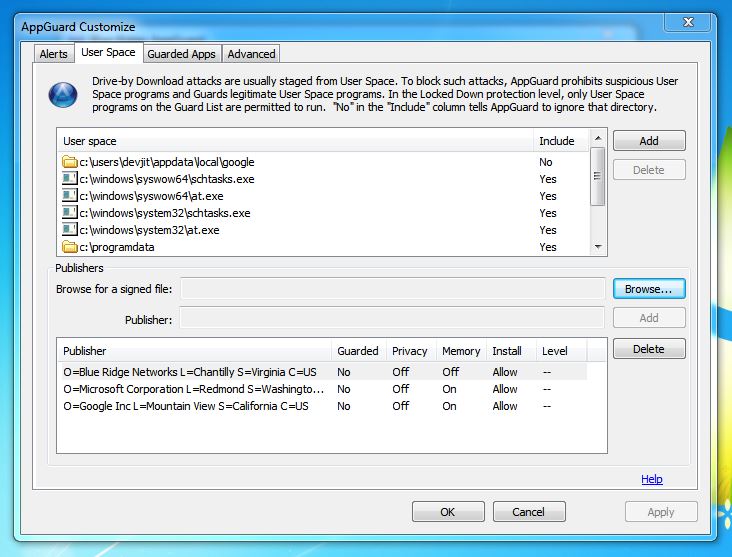Select Blue Ridge Networks publisher row
The height and width of the screenshot is (557, 732).
(322, 372)
